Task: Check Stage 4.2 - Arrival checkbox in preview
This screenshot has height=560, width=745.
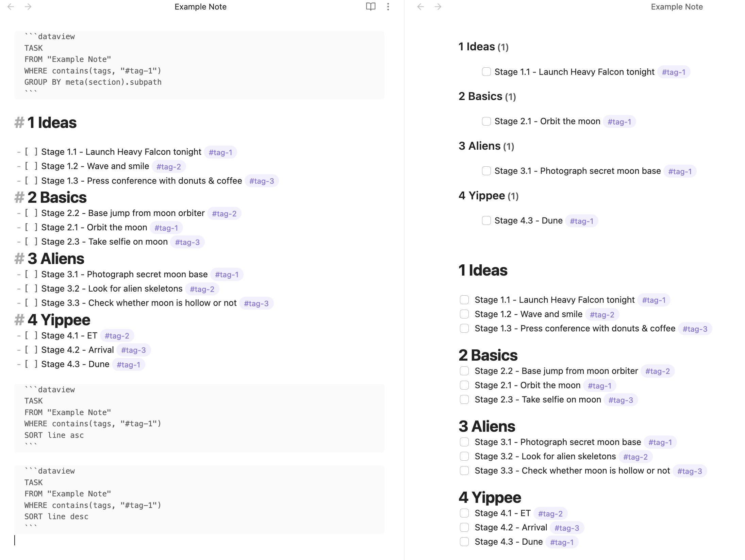Action: tap(464, 527)
